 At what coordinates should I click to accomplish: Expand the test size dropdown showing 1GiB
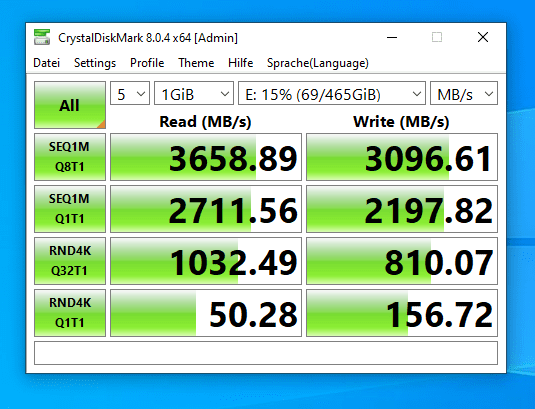pyautogui.click(x=194, y=93)
